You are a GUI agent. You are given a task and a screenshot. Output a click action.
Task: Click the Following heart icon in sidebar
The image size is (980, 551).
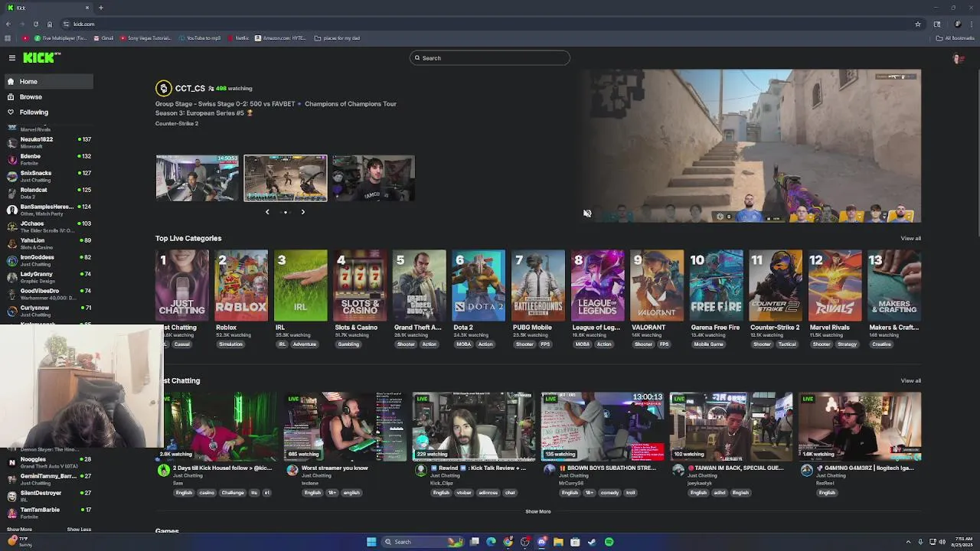click(x=11, y=112)
